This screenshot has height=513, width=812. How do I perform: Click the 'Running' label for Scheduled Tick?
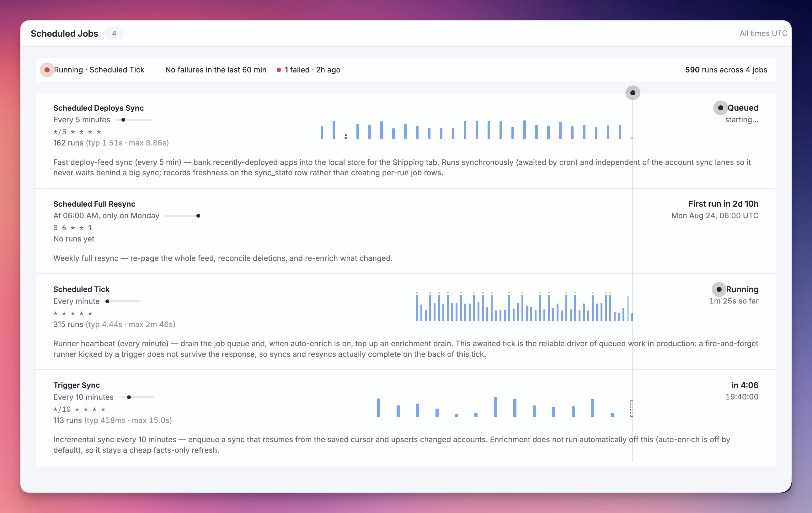[x=742, y=289]
